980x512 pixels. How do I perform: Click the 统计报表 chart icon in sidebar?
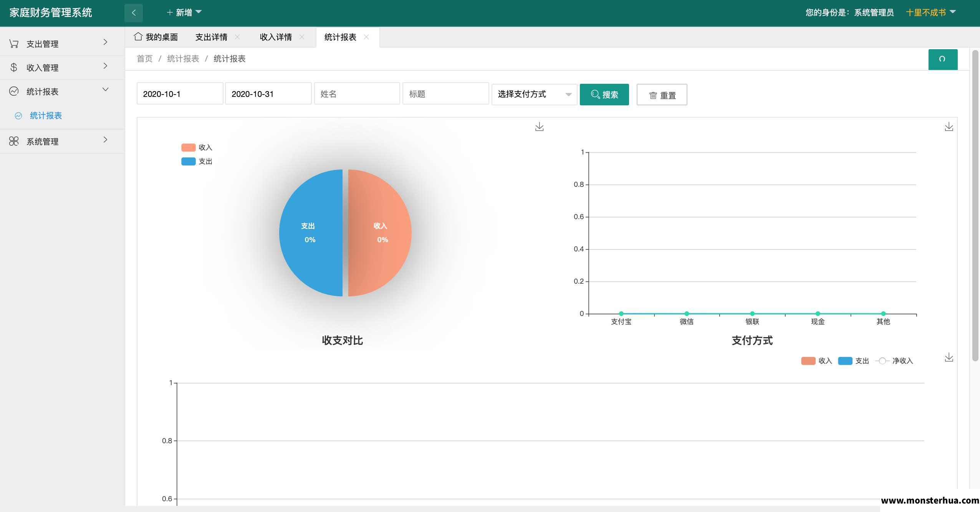click(x=14, y=91)
